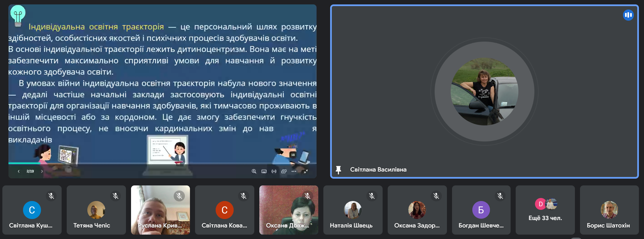Click the Борис Шатохін participant tile

coord(609,210)
